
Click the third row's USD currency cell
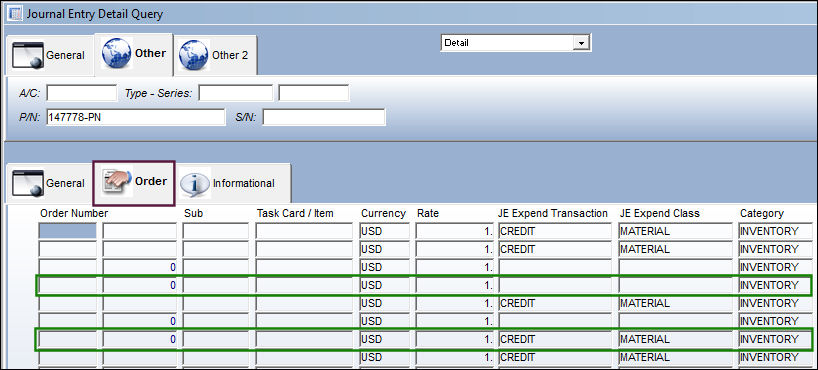click(385, 267)
